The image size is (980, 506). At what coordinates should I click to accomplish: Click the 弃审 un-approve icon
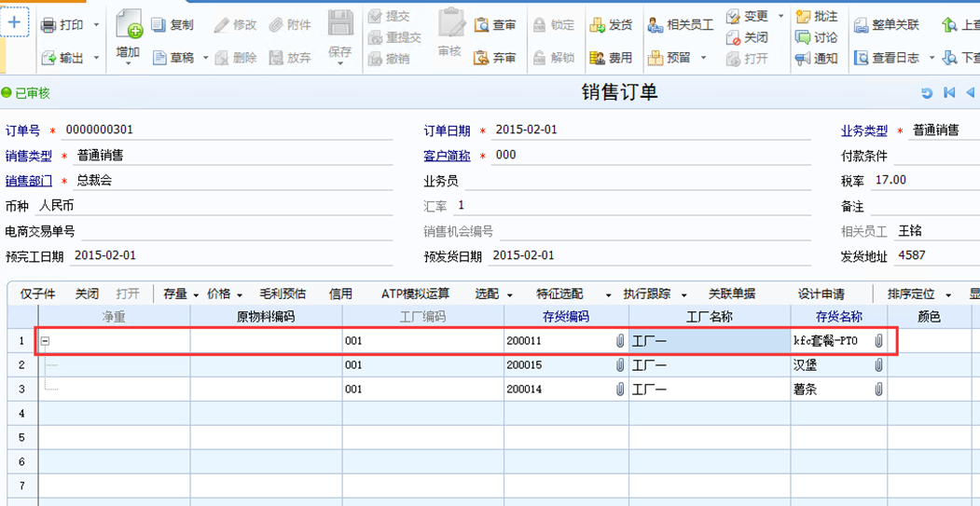(481, 58)
